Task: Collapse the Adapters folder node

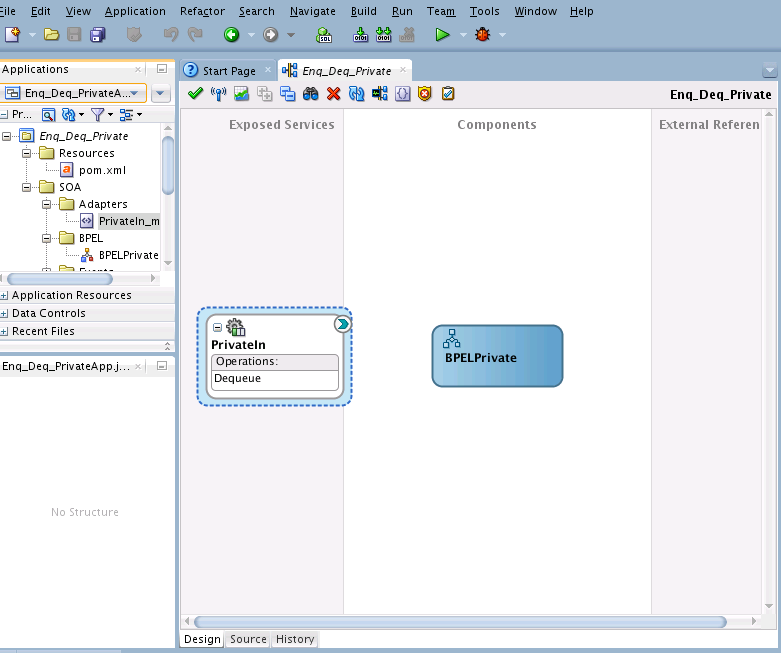Action: tap(46, 204)
